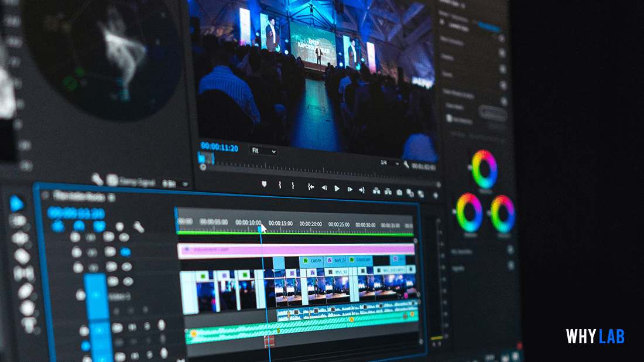Open the Fit zoom level dropdown
Screen dimensions: 644x362
[263, 151]
